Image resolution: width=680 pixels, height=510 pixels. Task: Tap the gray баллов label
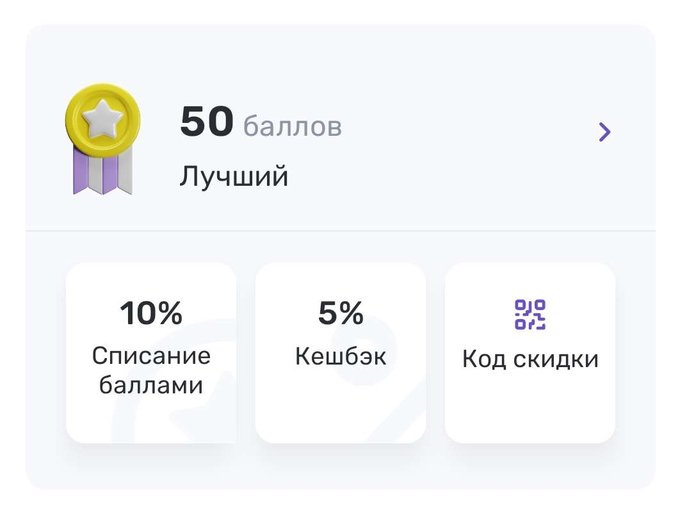coord(293,126)
